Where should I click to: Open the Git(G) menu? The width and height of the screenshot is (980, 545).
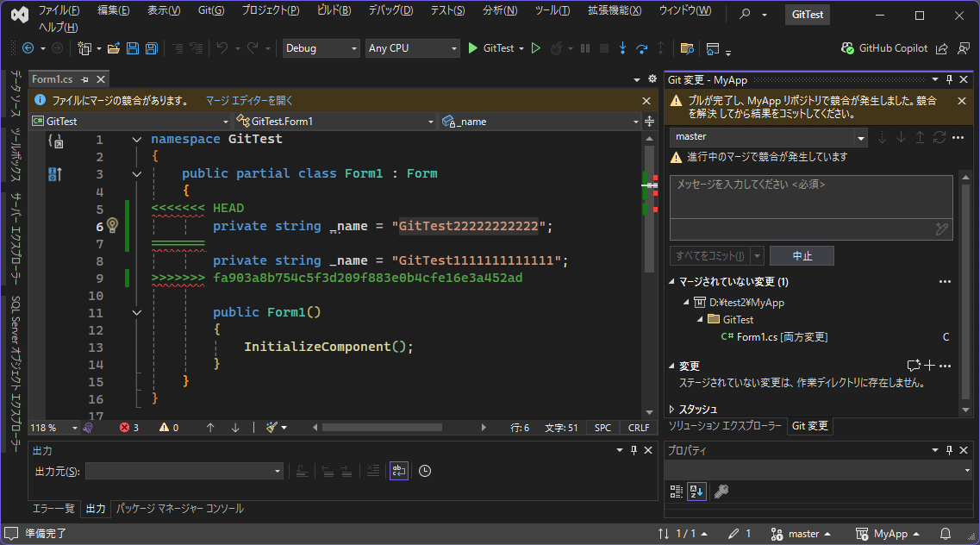pos(210,10)
